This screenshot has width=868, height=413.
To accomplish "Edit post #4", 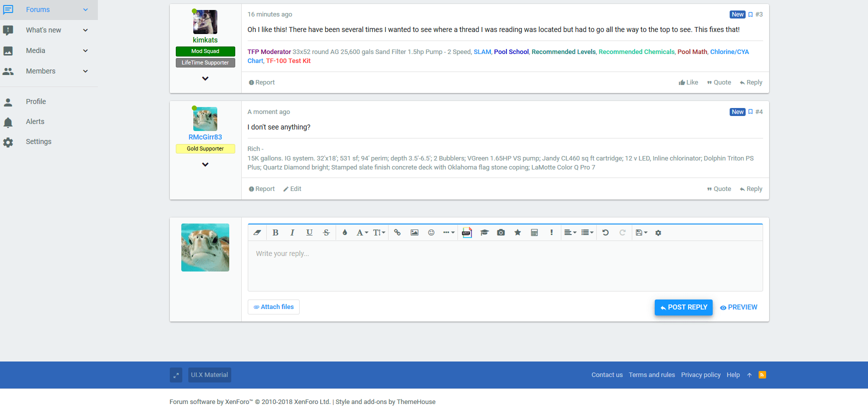I will [x=292, y=189].
